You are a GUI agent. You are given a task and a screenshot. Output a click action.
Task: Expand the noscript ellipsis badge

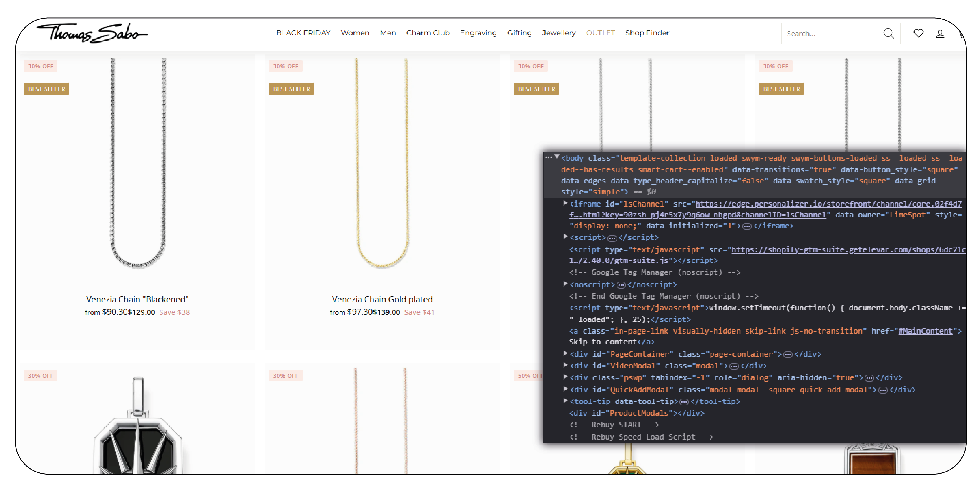pos(621,285)
